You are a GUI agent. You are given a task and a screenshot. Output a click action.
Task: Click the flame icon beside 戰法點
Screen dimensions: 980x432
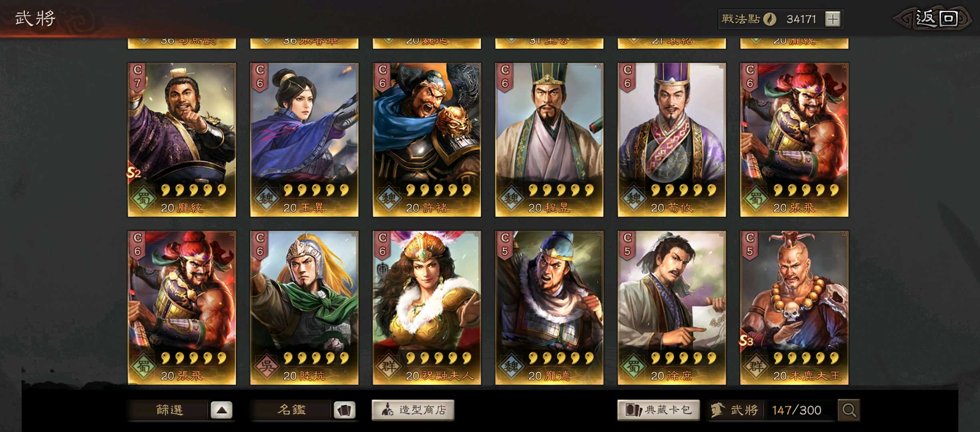point(770,19)
